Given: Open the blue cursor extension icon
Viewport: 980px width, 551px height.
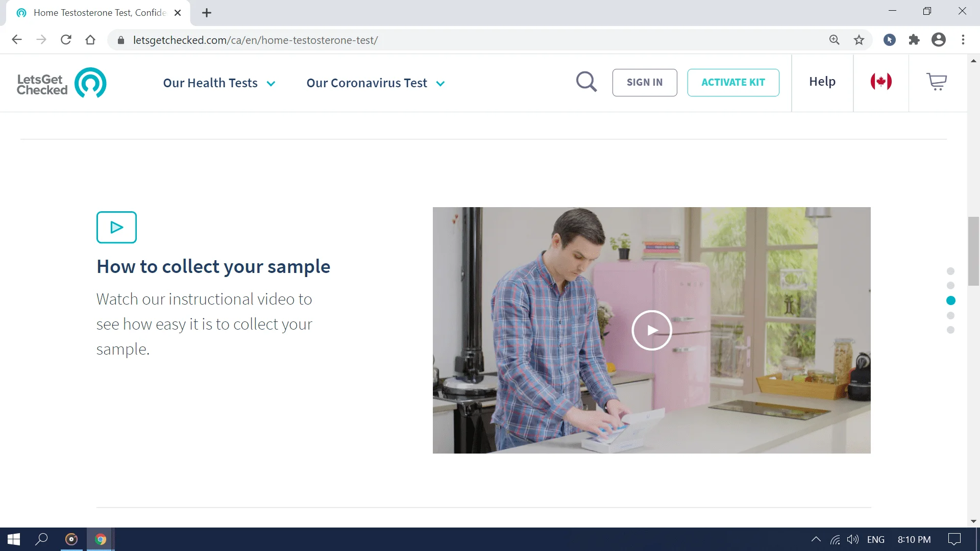Looking at the screenshot, I should [x=890, y=40].
